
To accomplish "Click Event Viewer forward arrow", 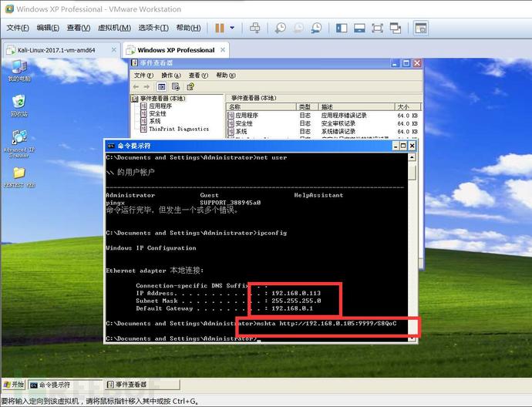I will tap(146, 87).
